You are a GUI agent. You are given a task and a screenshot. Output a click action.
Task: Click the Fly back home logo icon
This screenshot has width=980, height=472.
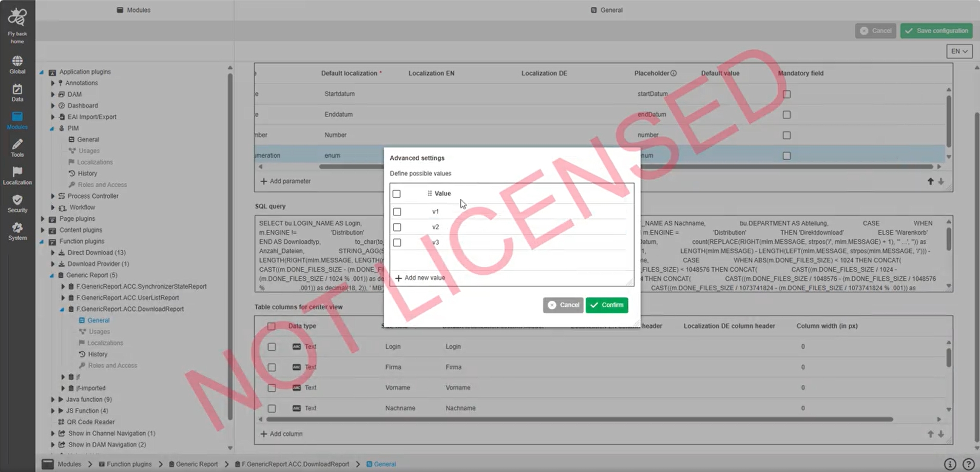[17, 17]
